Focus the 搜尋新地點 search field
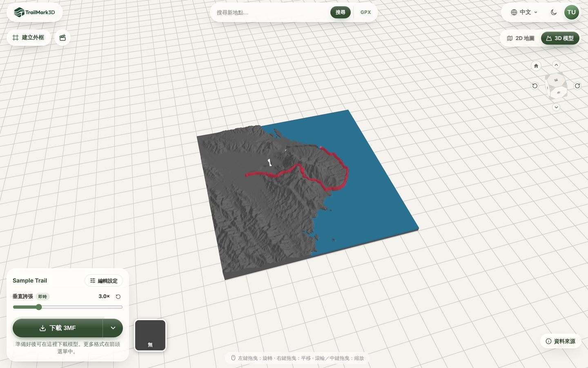Screen dimensions: 588x368 pyautogui.click(x=271, y=12)
